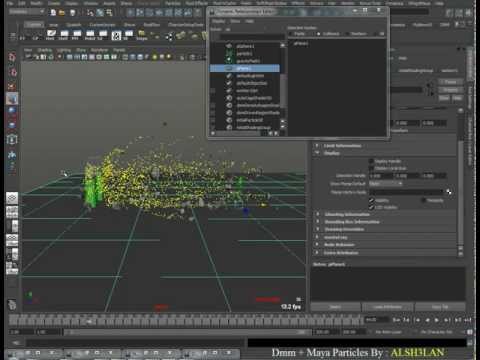Toggle the Attribute Editor sidebar icon
Image resolution: width=480 pixels, height=360 pixels.
pyautogui.click(x=450, y=13)
